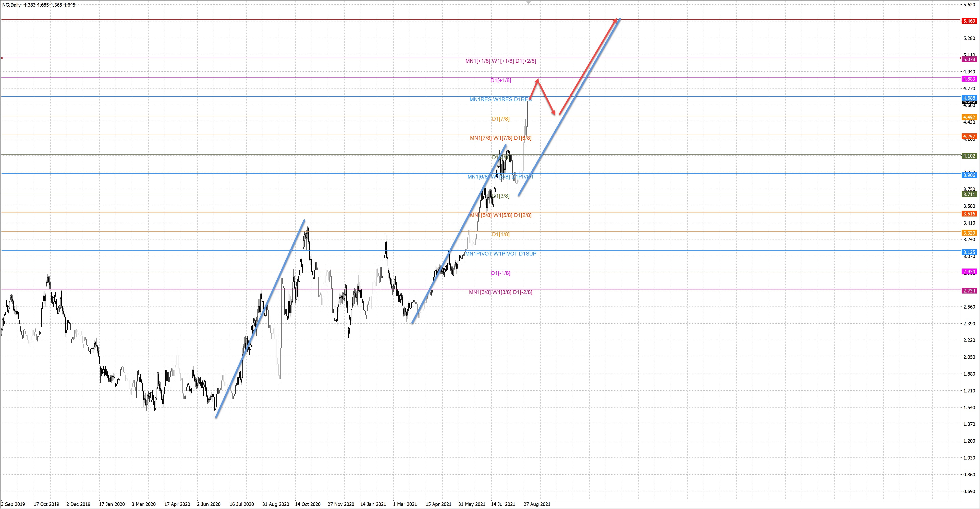
Task: Click the magenta 4.883 price tag
Action: [x=969, y=79]
